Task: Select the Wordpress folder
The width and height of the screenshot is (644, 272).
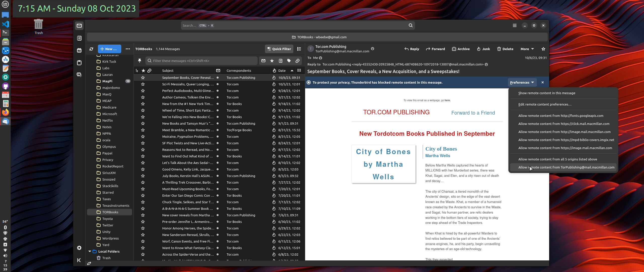Action: [110, 238]
